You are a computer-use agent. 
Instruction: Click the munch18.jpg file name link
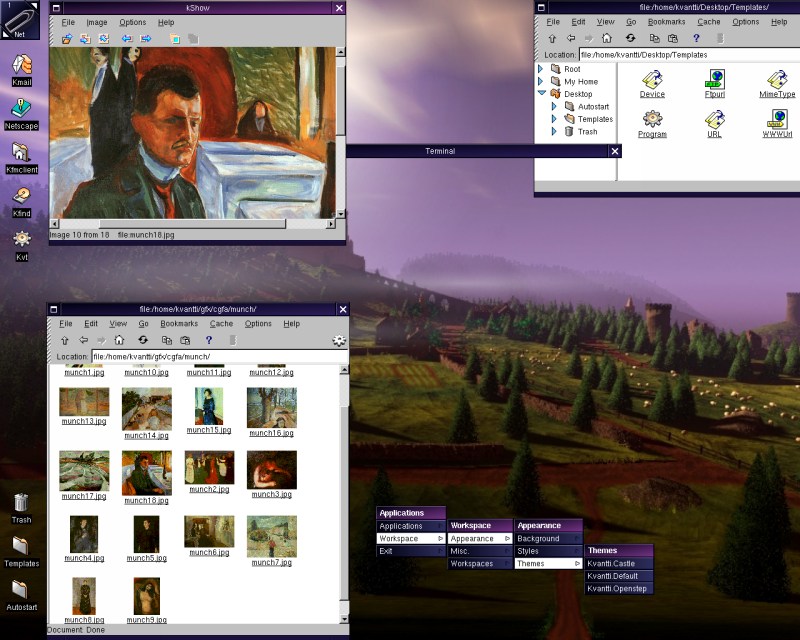tap(146, 501)
